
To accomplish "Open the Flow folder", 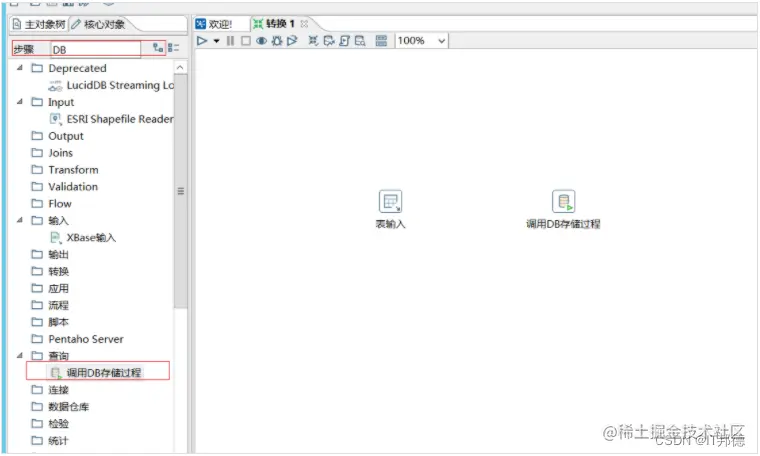I will [51, 204].
